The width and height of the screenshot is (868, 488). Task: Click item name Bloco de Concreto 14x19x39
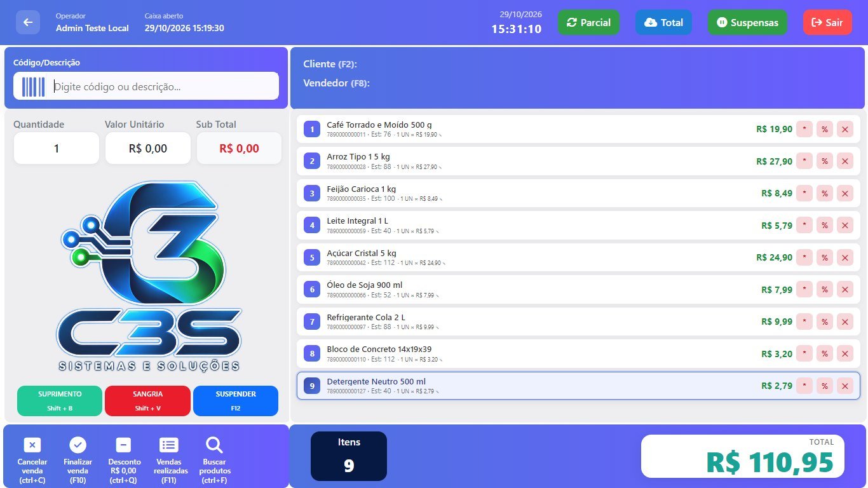(379, 349)
